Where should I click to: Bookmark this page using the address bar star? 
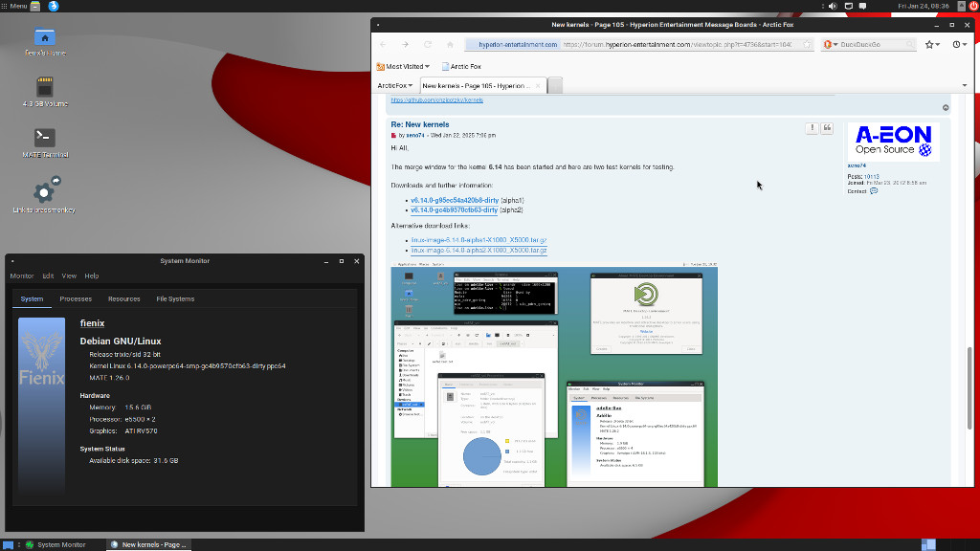click(807, 44)
